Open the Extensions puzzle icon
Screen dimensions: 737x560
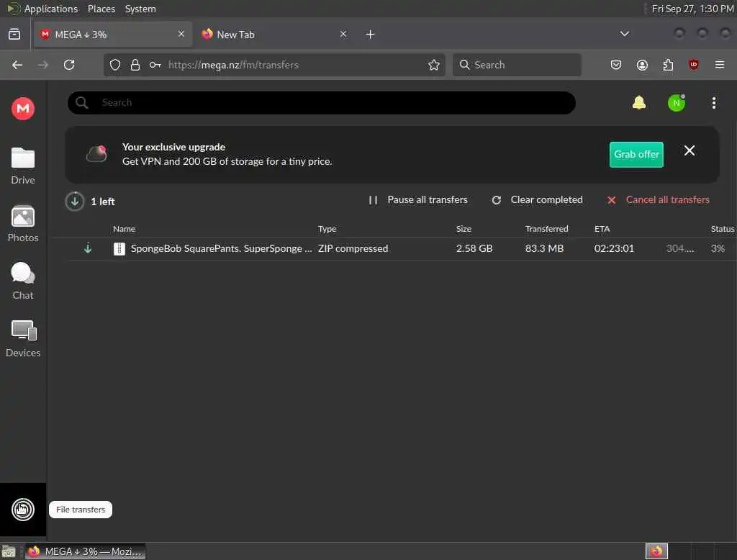(x=668, y=65)
